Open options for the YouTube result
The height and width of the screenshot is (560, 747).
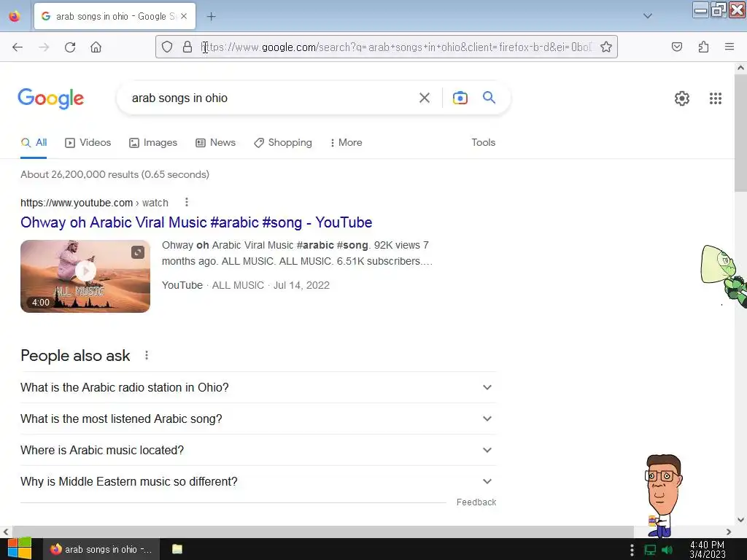click(187, 203)
